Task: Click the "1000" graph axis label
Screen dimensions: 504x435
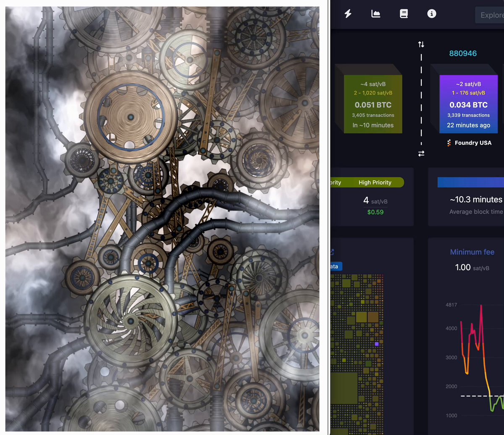Action: coord(451,416)
